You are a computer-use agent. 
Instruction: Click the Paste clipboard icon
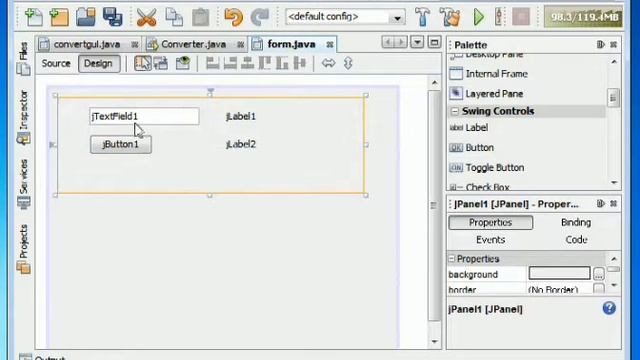pos(200,17)
